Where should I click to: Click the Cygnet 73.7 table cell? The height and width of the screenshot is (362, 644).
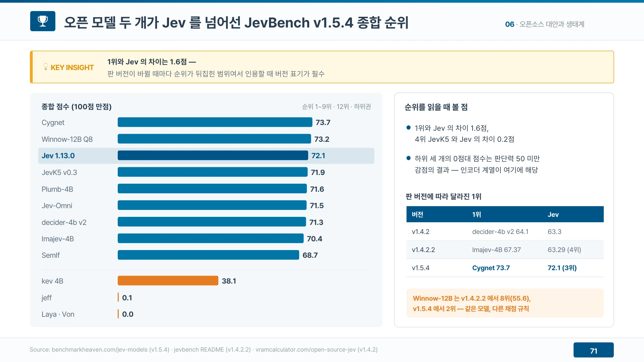pos(491,268)
